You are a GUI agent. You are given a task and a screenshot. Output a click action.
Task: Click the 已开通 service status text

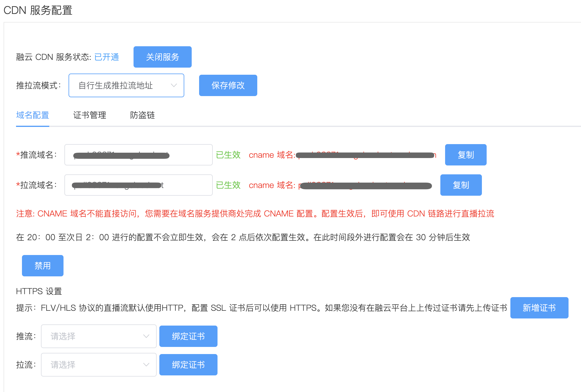[x=107, y=57]
